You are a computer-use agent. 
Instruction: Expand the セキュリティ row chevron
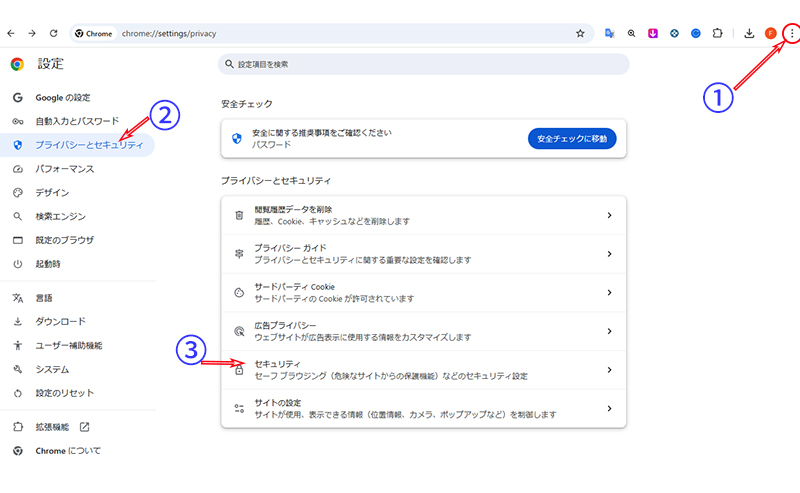click(x=609, y=370)
